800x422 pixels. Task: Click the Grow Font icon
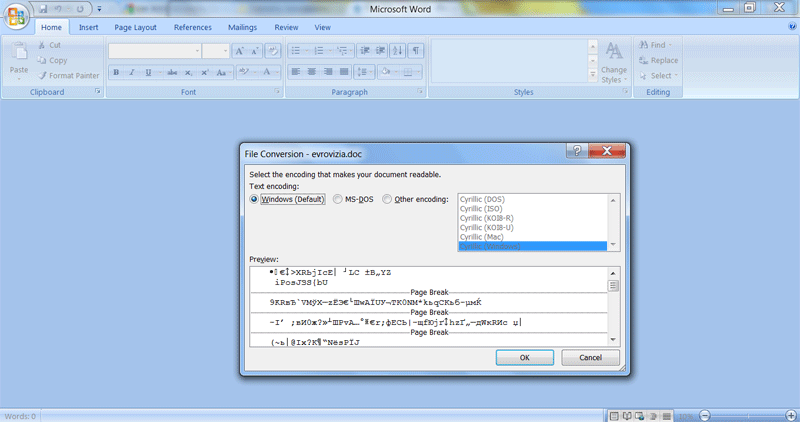[x=239, y=51]
